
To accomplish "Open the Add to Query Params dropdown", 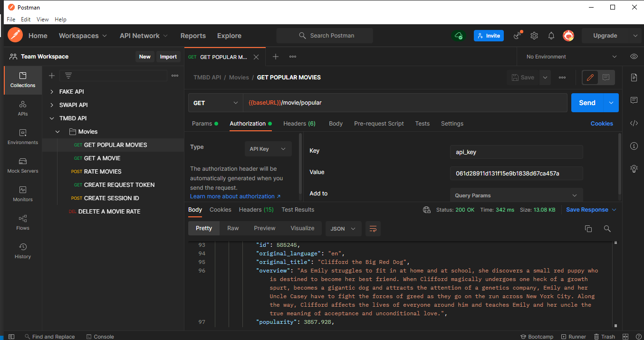I will coord(516,195).
